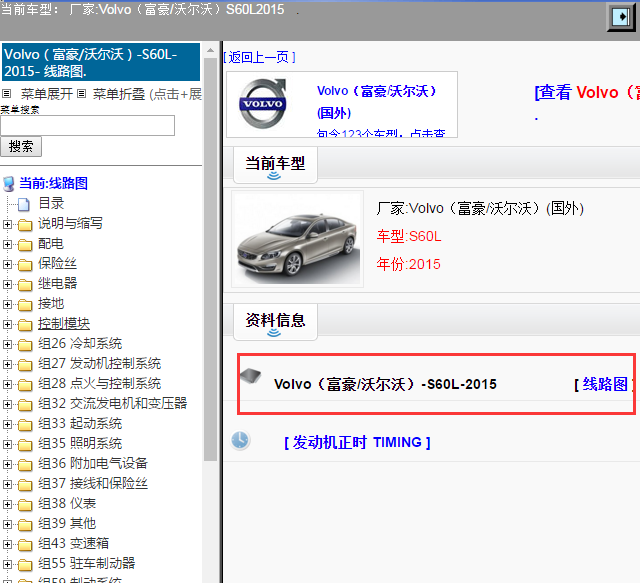Image resolution: width=640 pixels, height=583 pixels.
Task: Click the folder icon for 组38 仪表
Action: point(25,505)
